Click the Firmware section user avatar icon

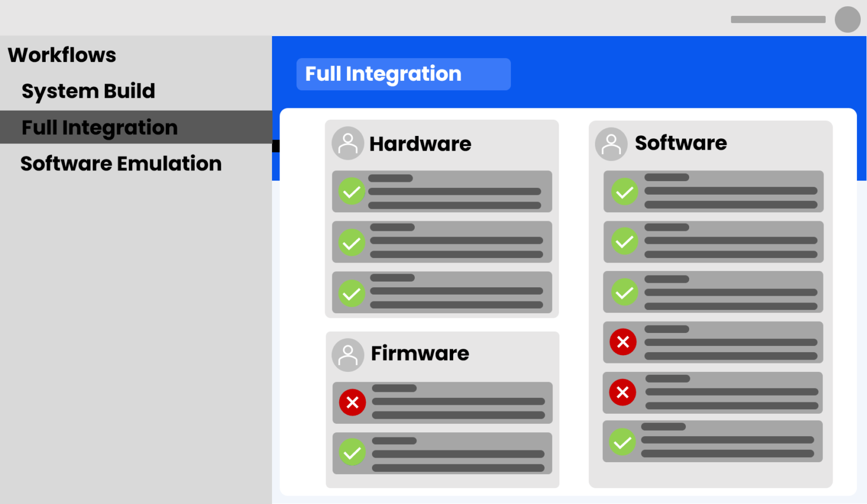click(348, 354)
